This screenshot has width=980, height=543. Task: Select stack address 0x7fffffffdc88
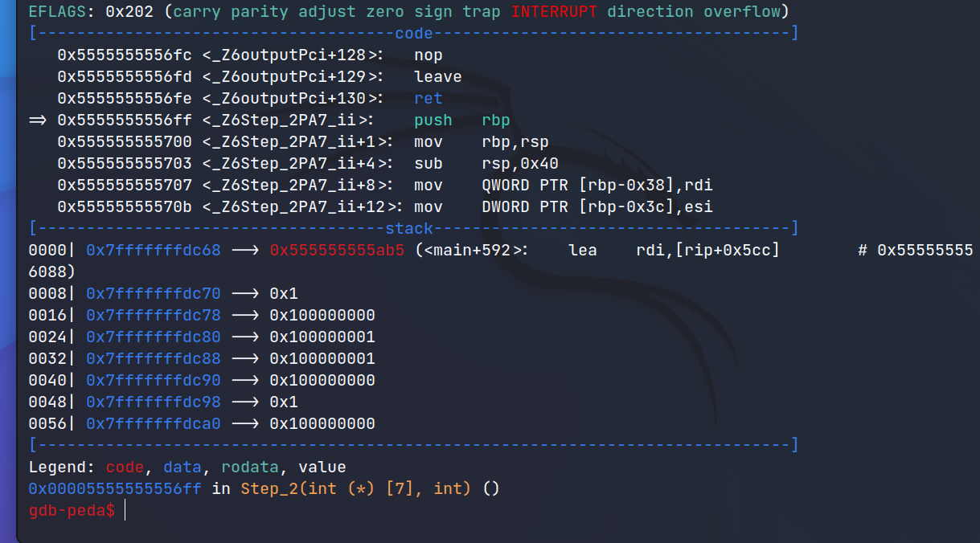point(154,359)
